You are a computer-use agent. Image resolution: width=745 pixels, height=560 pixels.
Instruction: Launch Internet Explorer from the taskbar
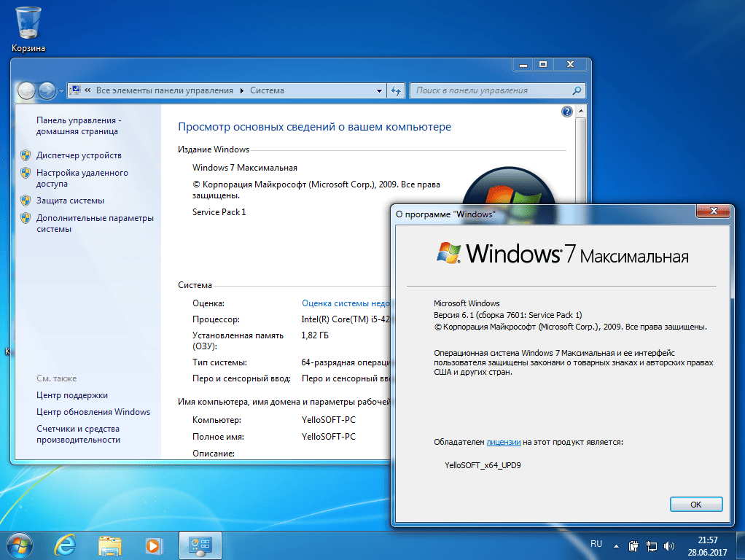coord(65,545)
